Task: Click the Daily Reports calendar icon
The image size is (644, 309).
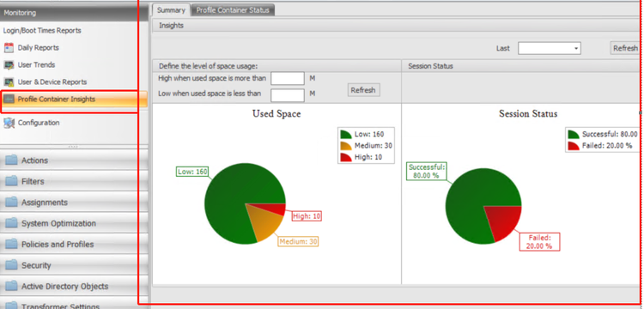Action: [x=9, y=47]
